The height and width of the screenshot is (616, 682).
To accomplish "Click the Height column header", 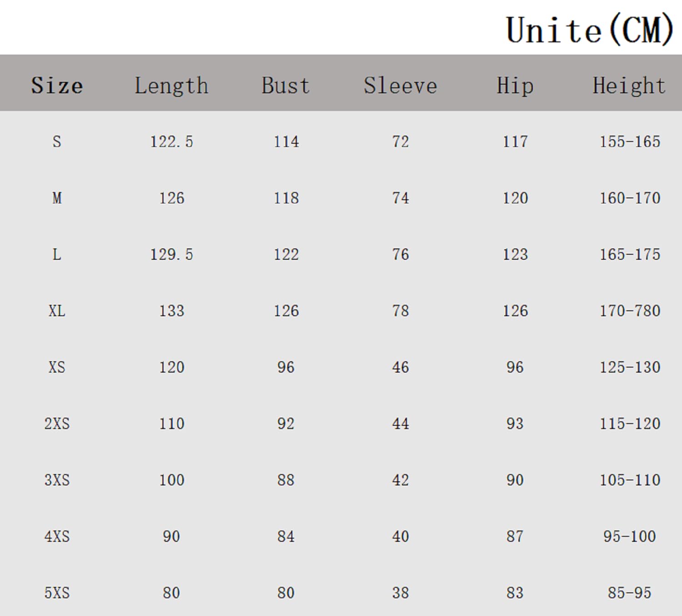I will pos(629,86).
